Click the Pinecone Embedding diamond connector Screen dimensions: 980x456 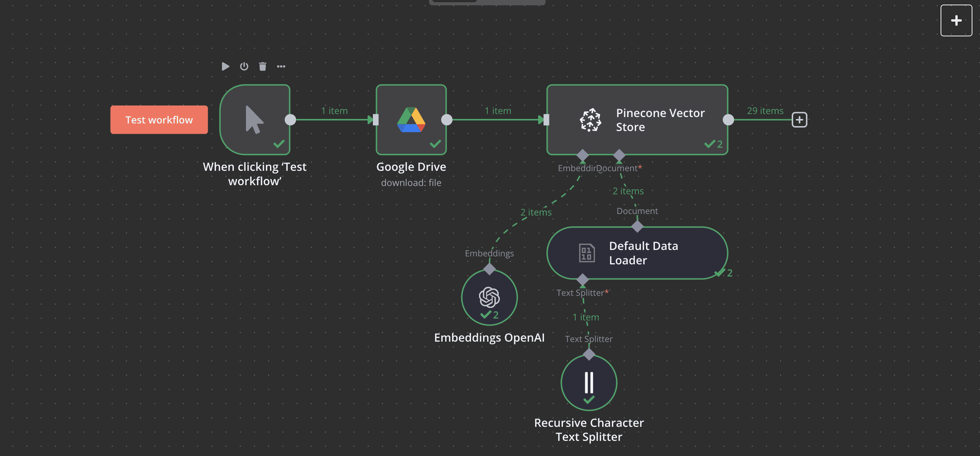582,155
